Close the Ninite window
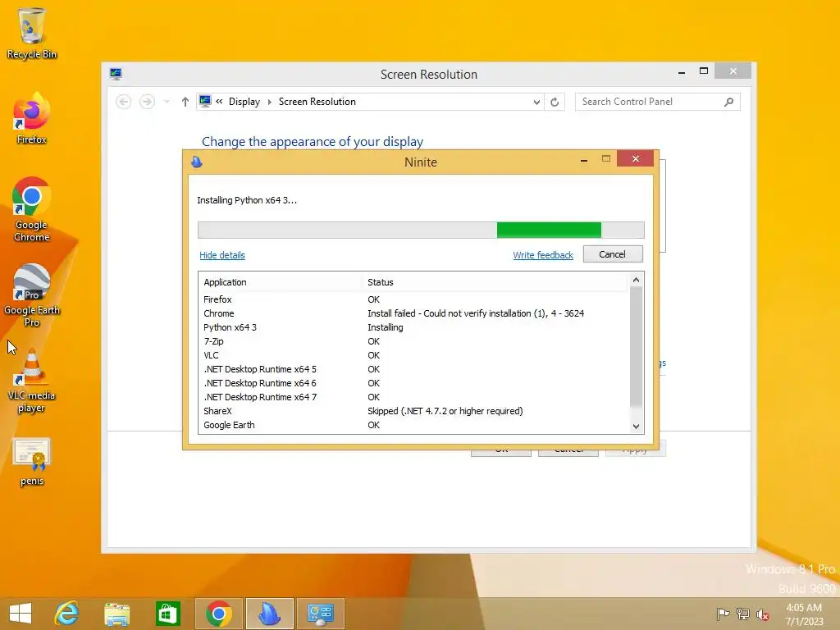 [636, 158]
